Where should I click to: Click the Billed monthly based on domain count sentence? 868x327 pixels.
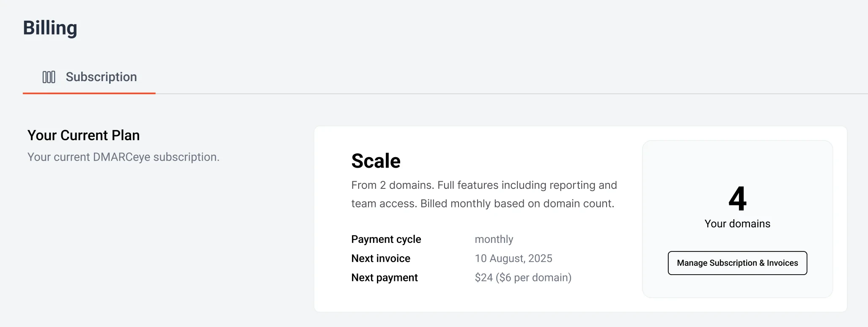517,204
